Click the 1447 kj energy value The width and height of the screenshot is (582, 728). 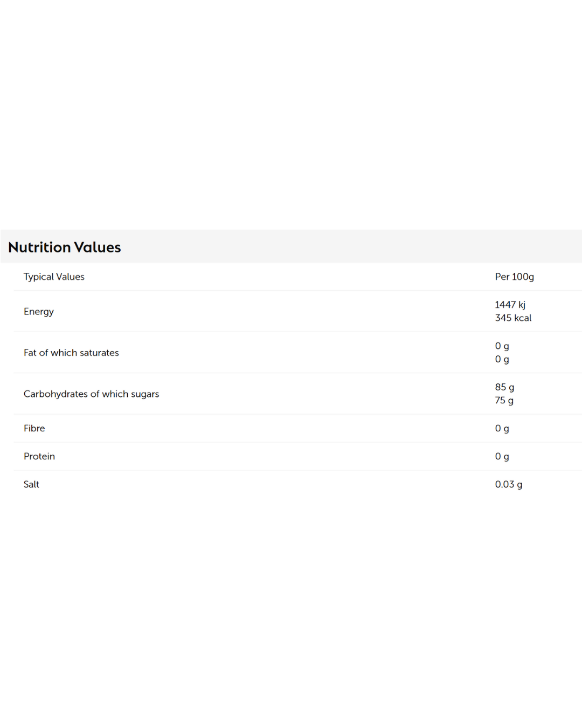pyautogui.click(x=510, y=305)
